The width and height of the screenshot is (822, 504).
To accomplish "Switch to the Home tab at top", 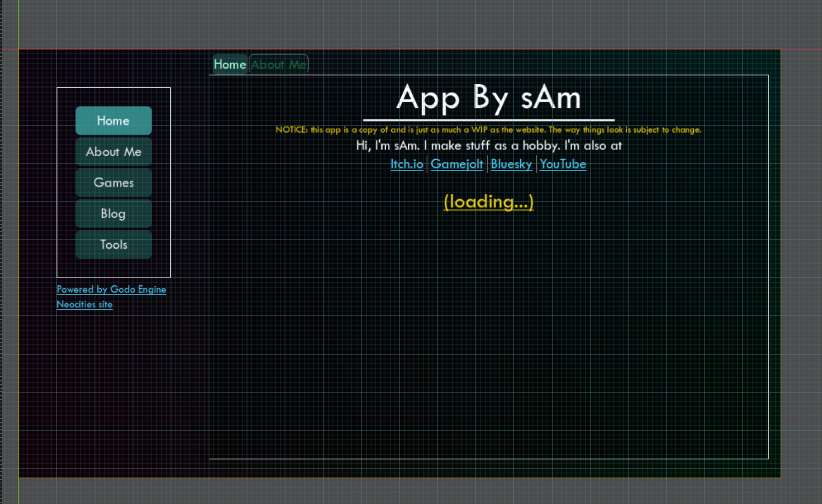I will pyautogui.click(x=230, y=65).
